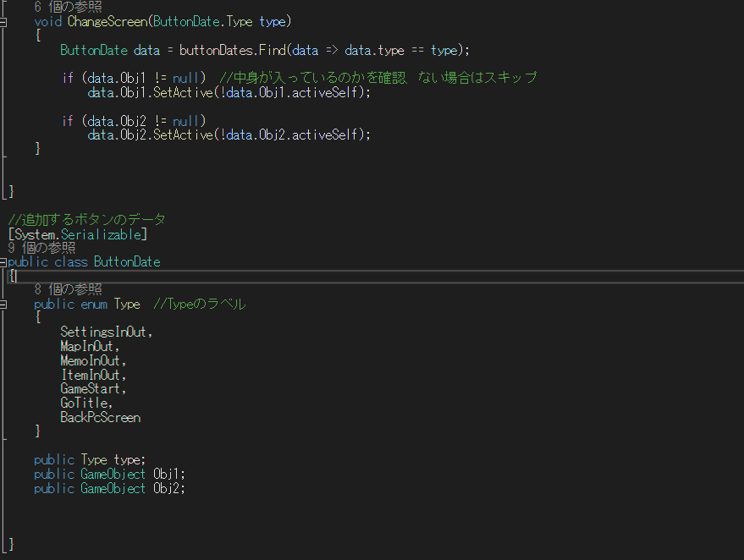The width and height of the screenshot is (744, 560).
Task: Click the System.Serializable attribute
Action: (77, 233)
